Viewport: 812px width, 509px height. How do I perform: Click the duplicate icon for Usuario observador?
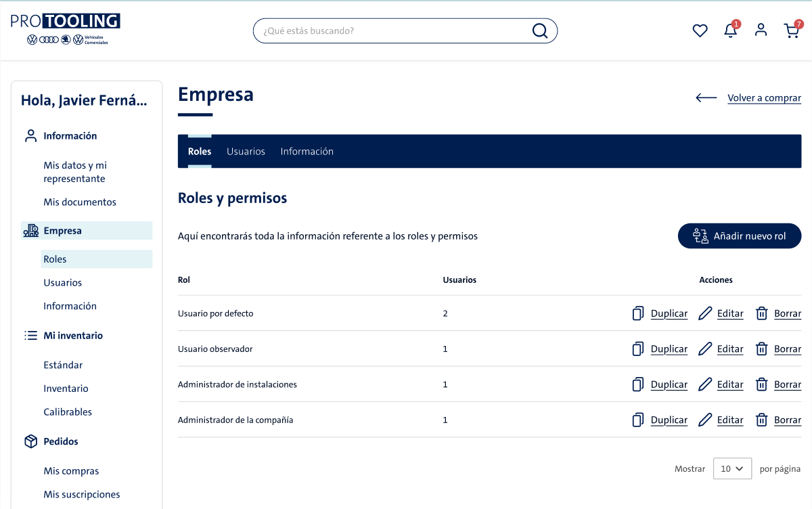tap(637, 349)
